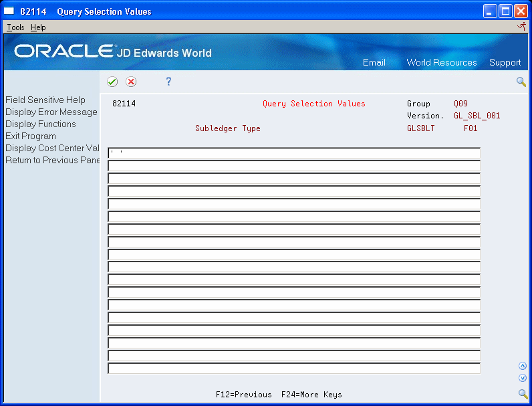Click the last selection value input field
The width and height of the screenshot is (532, 406).
click(x=294, y=368)
